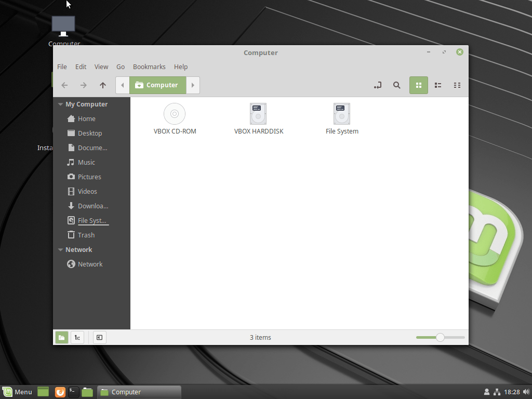Open Pictures folder in sidebar
This screenshot has width=532, height=399.
(x=89, y=177)
